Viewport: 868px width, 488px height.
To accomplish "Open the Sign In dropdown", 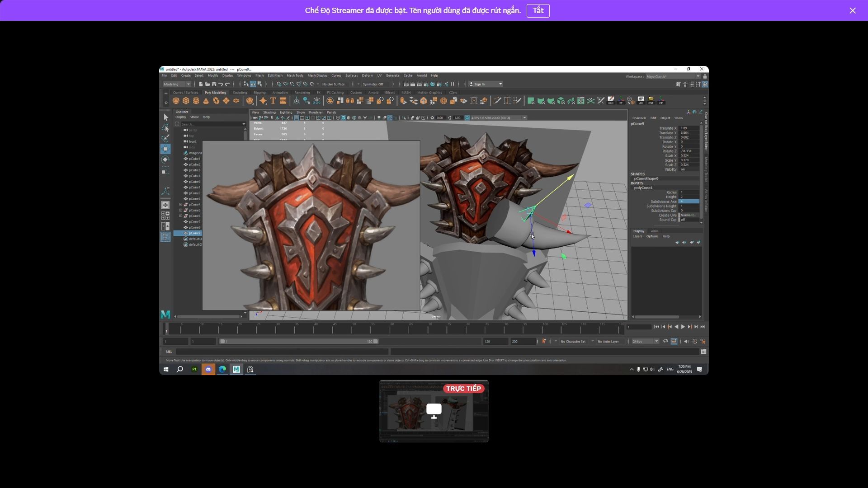I will coord(486,84).
